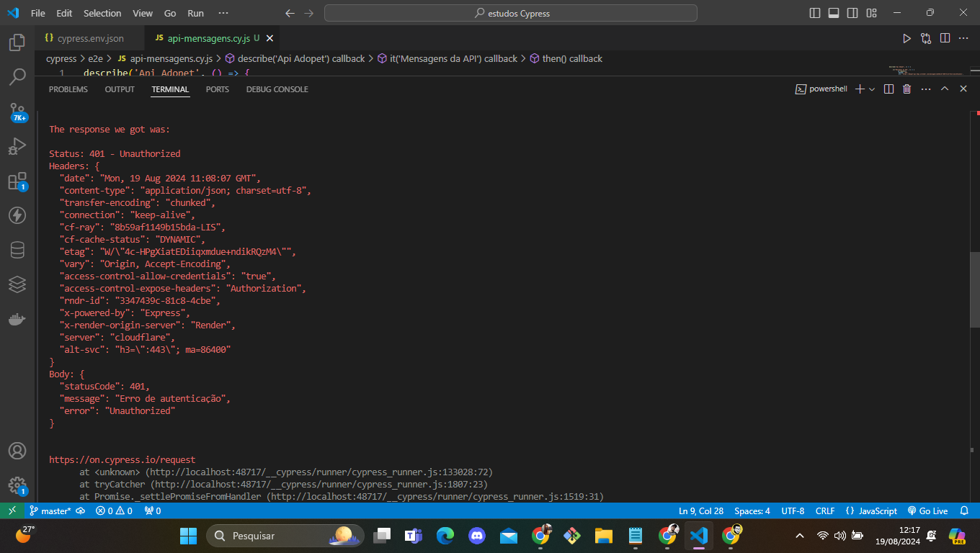The height and width of the screenshot is (553, 980).
Task: Open the Edit menu
Action: click(64, 13)
